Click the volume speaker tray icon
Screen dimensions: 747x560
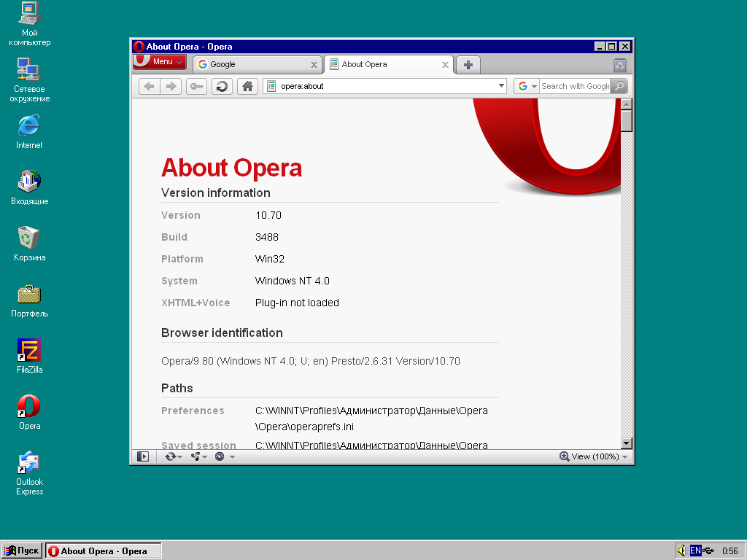coord(682,551)
